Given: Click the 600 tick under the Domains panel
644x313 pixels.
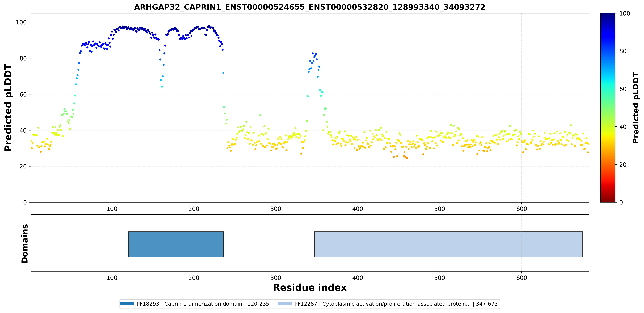Looking at the screenshot, I should pyautogui.click(x=522, y=278).
